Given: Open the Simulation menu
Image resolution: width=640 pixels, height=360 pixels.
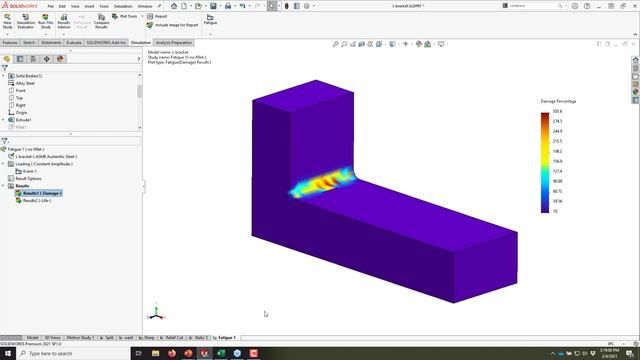Looking at the screenshot, I should point(123,6).
